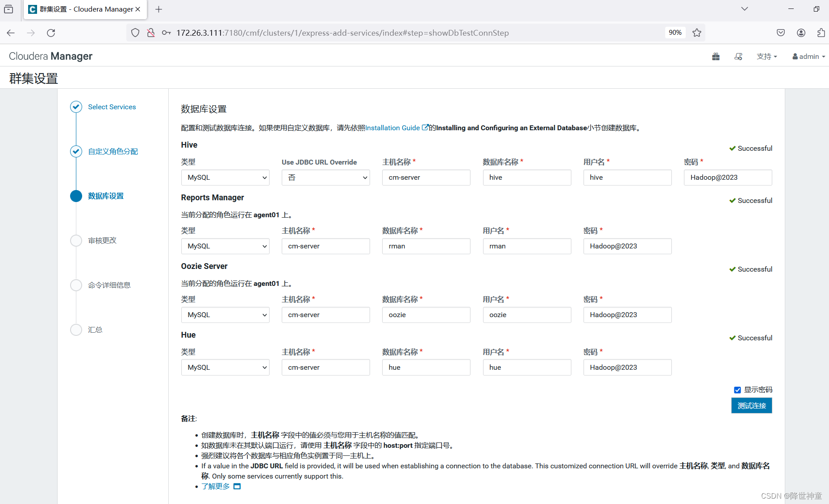The image size is (829, 504).
Task: Open the Reports Manager type dropdown
Action: [x=225, y=246]
